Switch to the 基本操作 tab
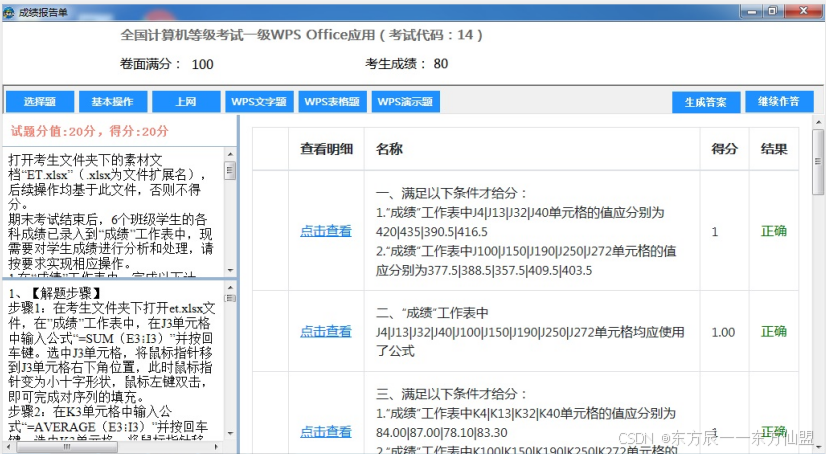 (x=113, y=102)
